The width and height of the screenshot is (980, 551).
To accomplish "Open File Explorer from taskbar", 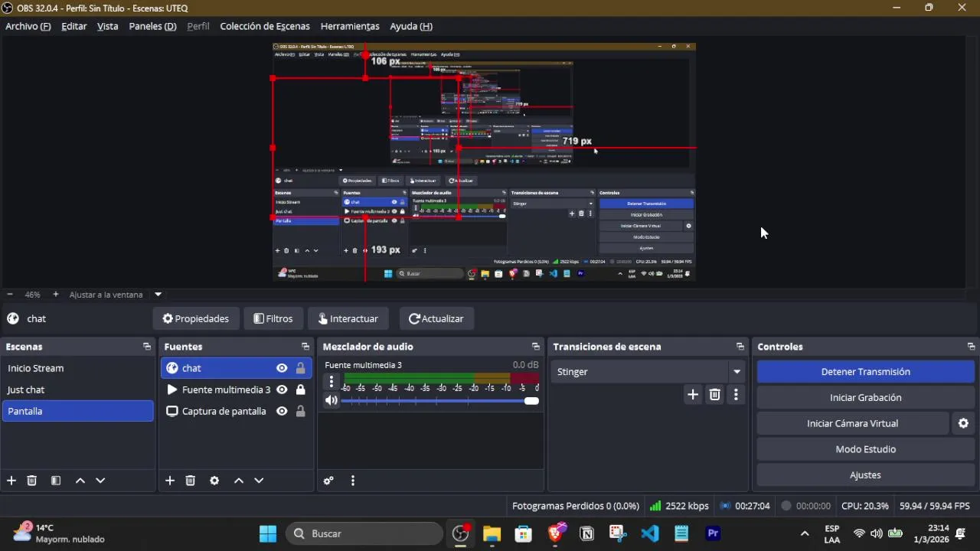I will coord(492,533).
